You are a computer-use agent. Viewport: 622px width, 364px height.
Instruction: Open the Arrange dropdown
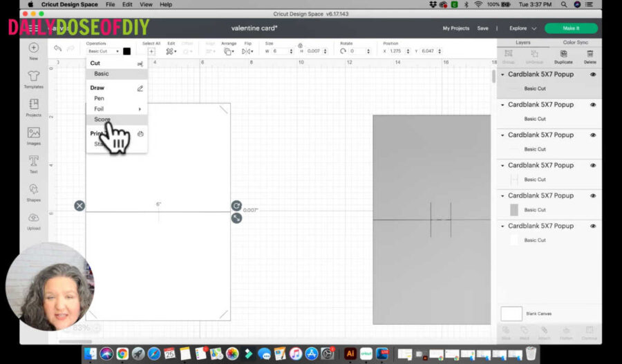229,52
